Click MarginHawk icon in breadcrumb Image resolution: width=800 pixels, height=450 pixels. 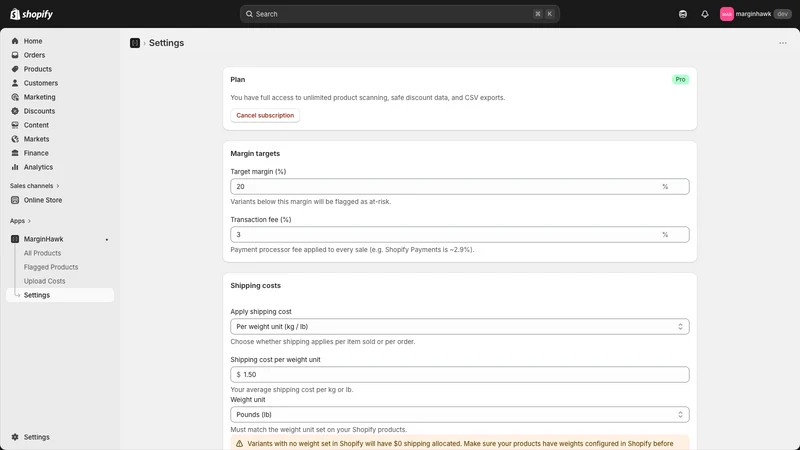pyautogui.click(x=135, y=43)
